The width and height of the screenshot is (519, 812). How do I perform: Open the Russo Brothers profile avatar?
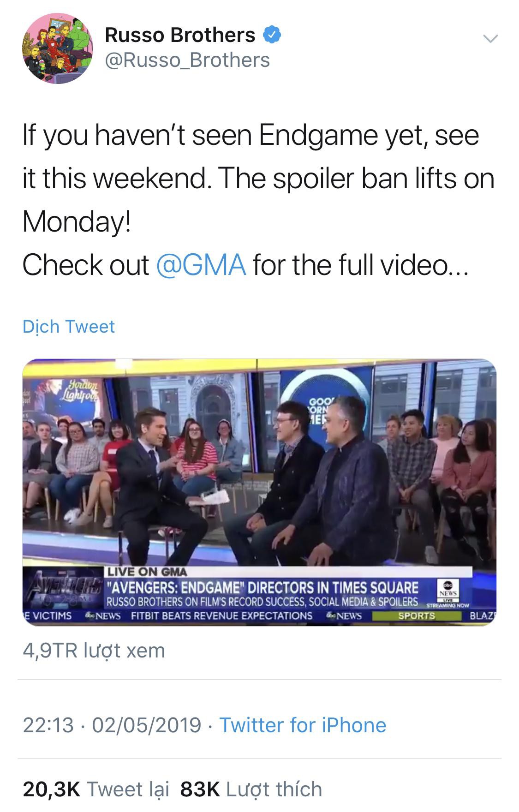(56, 48)
